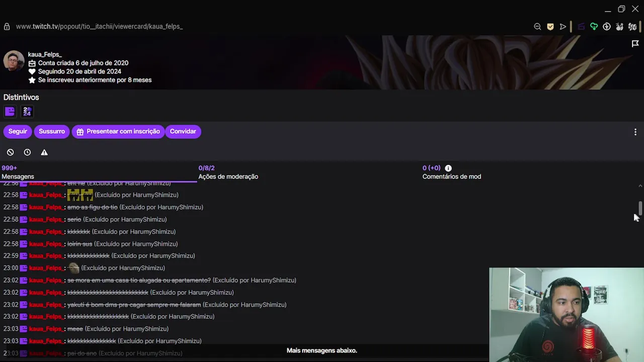Click the 999+ messages count
The height and width of the screenshot is (362, 644).
click(x=9, y=168)
